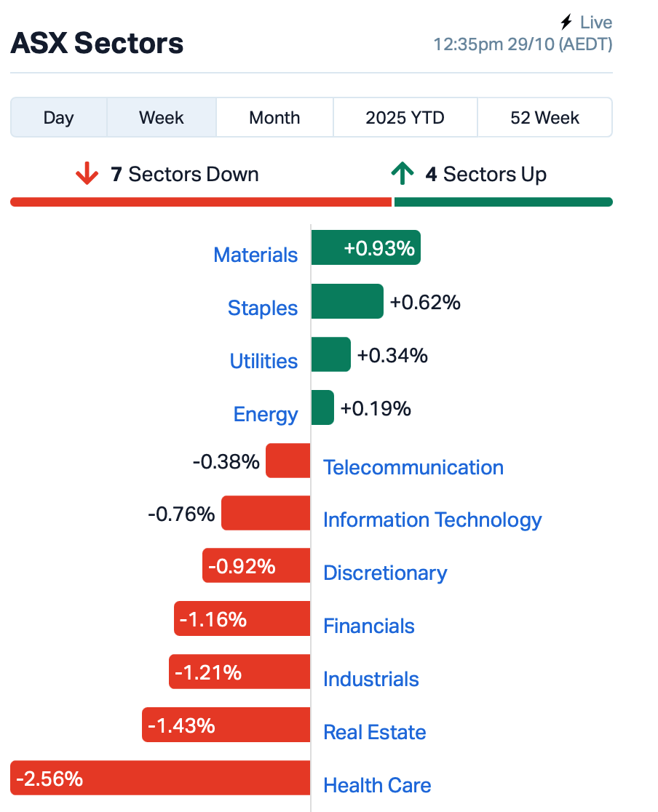Click the green Materials +0.93% bar
This screenshot has width=658, height=812.
pos(365,248)
